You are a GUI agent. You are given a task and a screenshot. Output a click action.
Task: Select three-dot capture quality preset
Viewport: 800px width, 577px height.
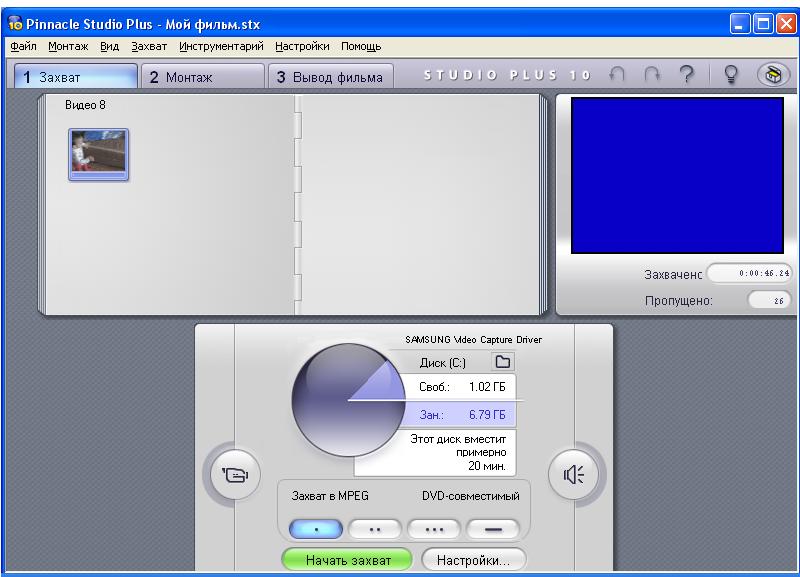[434, 530]
